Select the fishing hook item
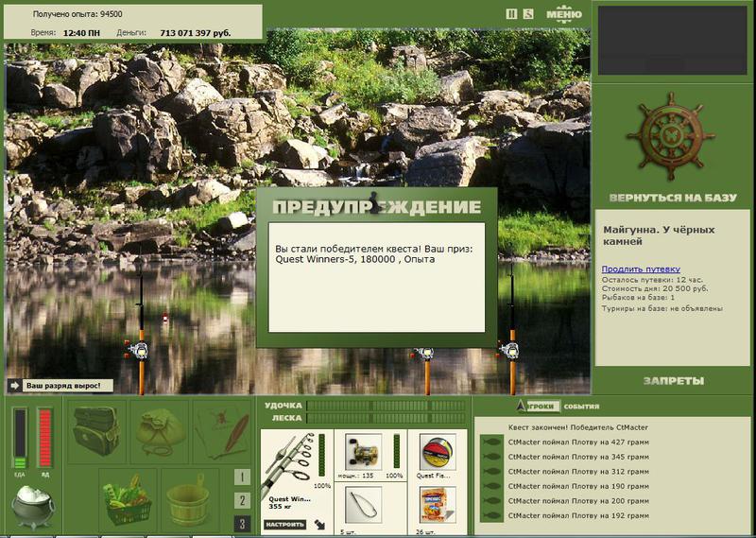This screenshot has width=756, height=538. (363, 505)
